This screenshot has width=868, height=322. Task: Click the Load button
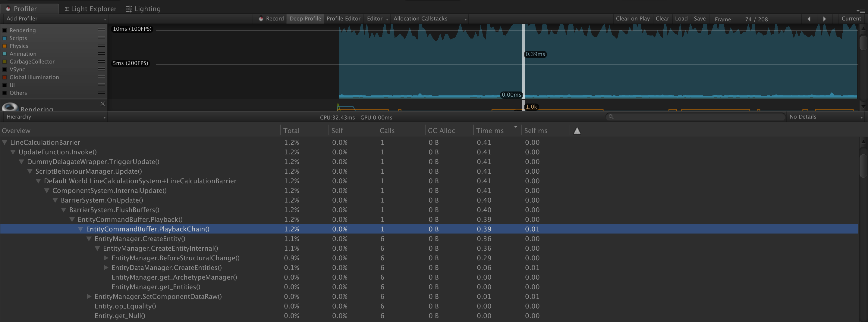point(681,18)
